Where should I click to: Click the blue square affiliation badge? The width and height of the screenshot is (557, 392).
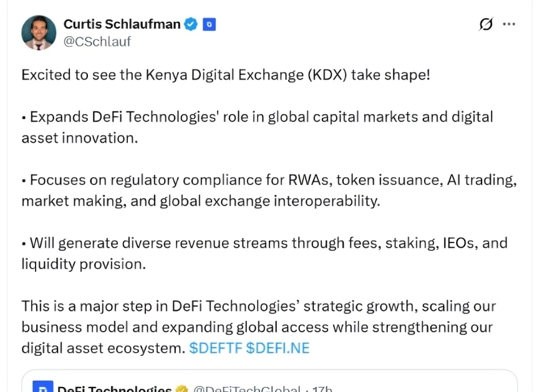pyautogui.click(x=209, y=25)
